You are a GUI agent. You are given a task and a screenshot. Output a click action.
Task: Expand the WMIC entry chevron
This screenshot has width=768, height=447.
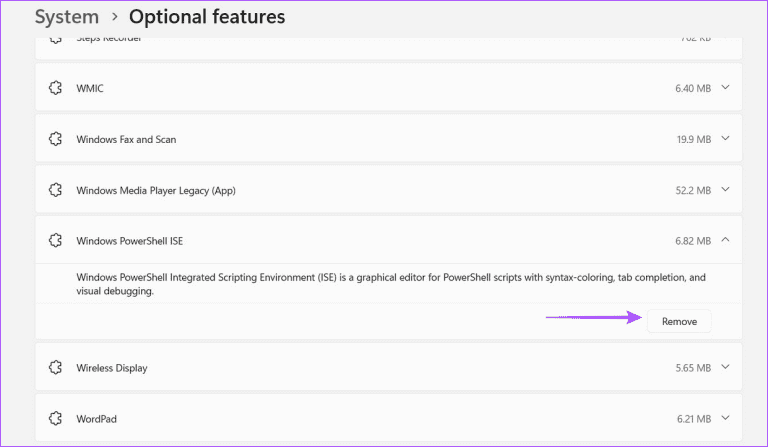[726, 88]
